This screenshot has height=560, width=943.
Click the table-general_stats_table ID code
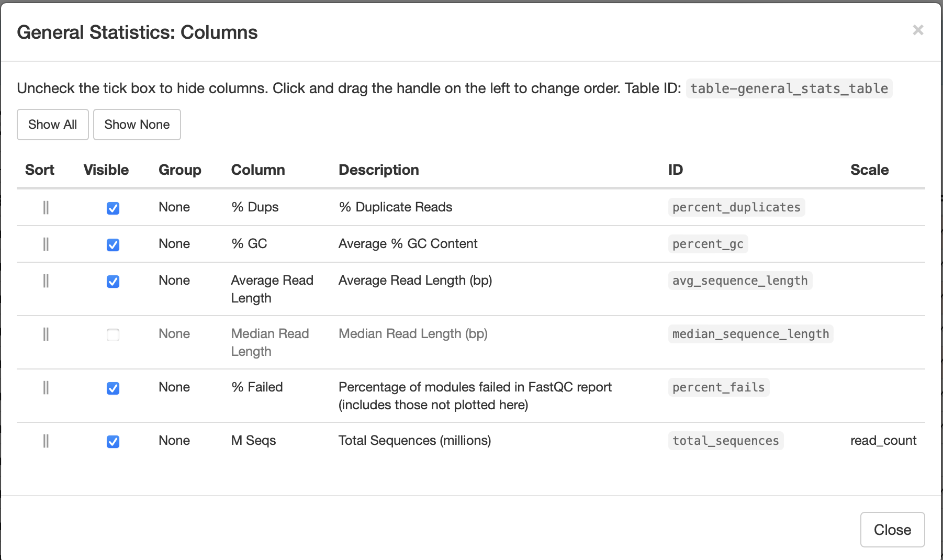[x=789, y=88]
